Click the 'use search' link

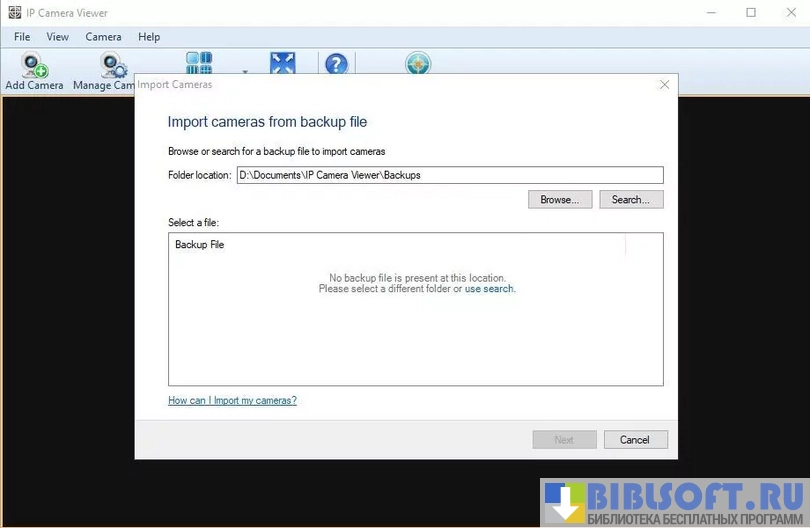(x=489, y=289)
